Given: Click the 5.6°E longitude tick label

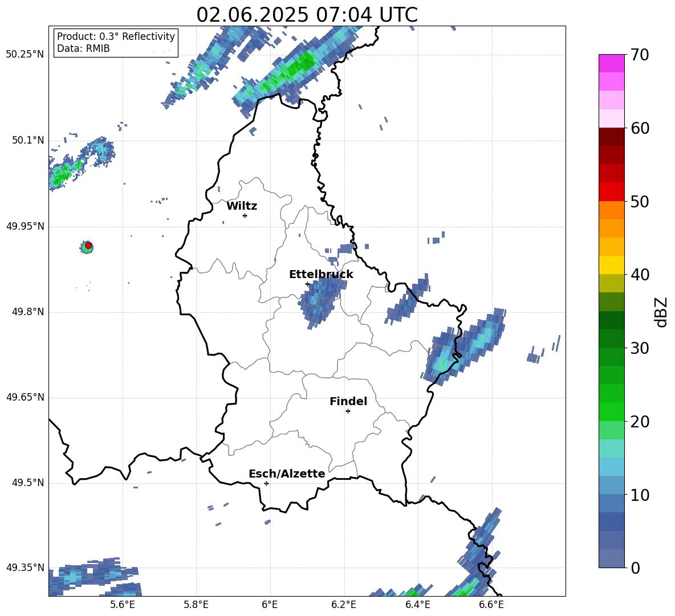Looking at the screenshot, I should 122,605.
